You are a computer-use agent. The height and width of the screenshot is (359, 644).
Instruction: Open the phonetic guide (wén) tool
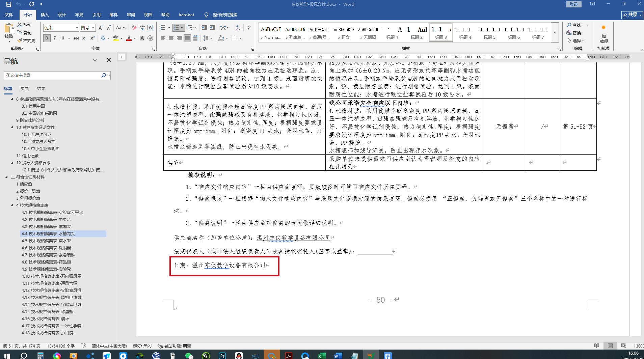(142, 28)
